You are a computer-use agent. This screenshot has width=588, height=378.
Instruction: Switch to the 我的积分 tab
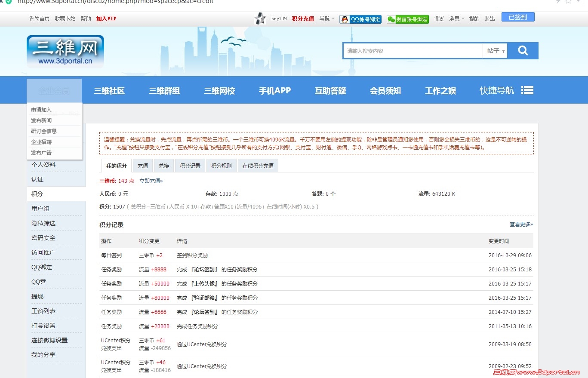point(117,166)
